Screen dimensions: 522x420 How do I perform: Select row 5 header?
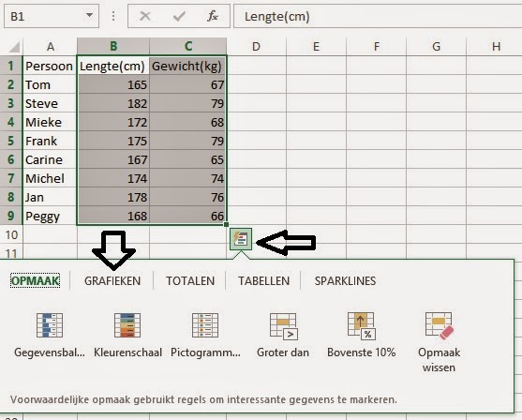[11, 141]
